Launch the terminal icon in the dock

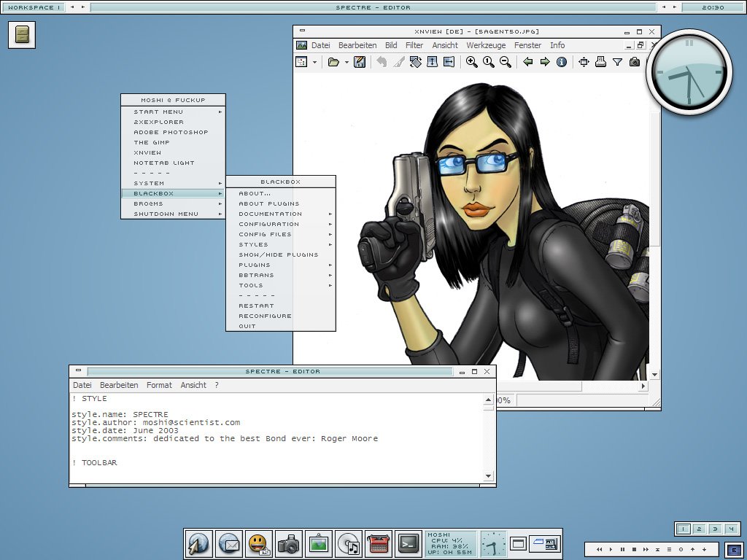[x=409, y=543]
